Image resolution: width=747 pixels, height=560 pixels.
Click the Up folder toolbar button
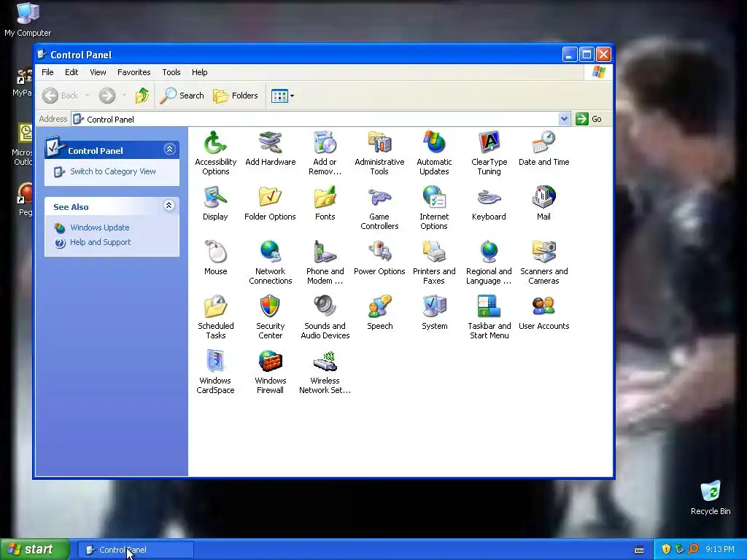click(x=142, y=96)
